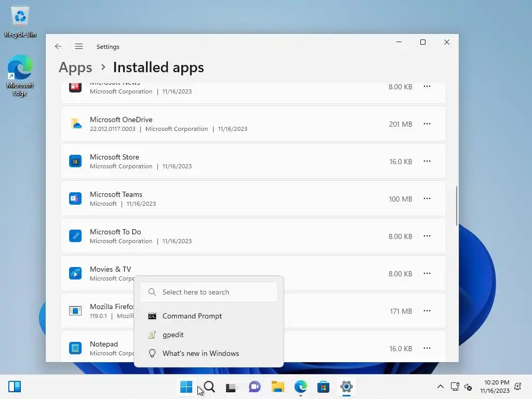Open more options for Microsoft News
532x399 pixels.
point(427,87)
